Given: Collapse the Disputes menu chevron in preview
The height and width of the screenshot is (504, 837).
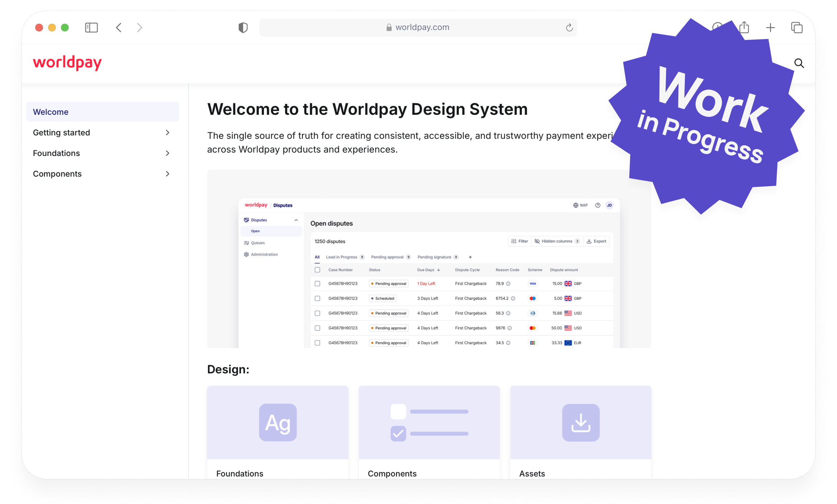Looking at the screenshot, I should pyautogui.click(x=296, y=220).
